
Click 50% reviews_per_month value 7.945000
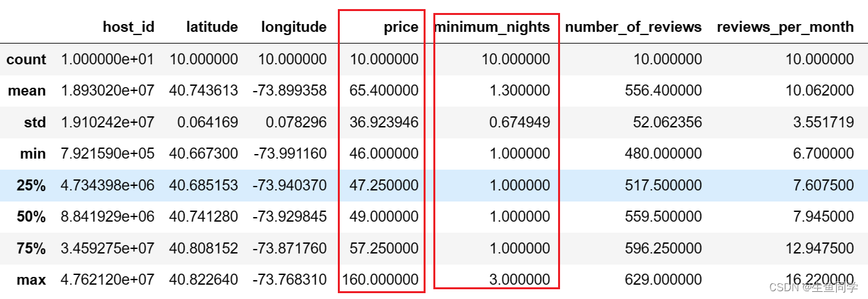point(823,216)
